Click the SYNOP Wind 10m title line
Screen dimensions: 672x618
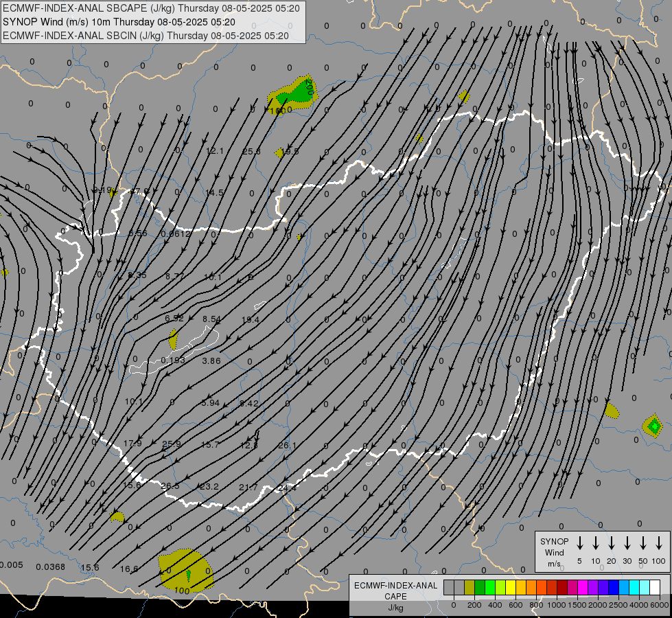[119, 22]
